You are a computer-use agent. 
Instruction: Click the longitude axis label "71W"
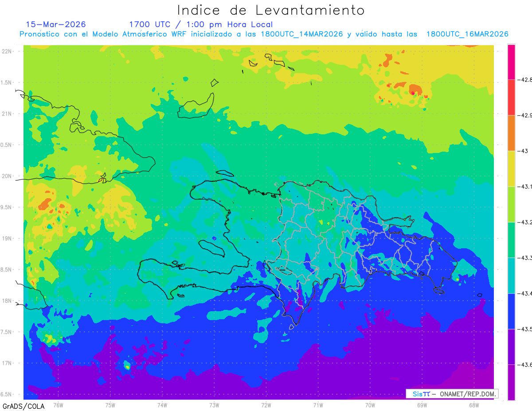tap(318, 405)
